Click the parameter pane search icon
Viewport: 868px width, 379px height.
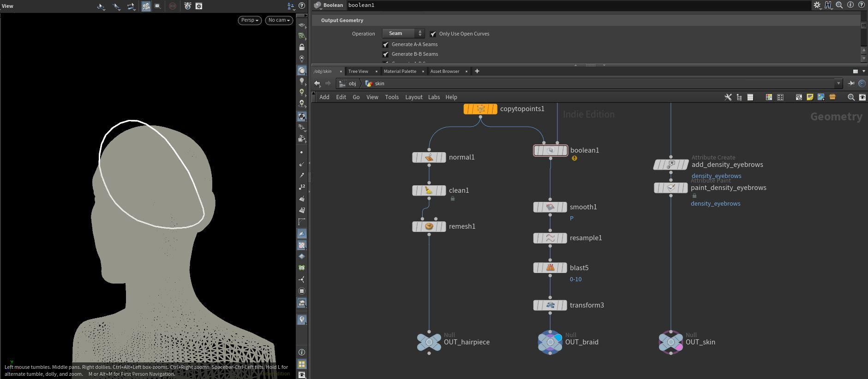coord(839,5)
